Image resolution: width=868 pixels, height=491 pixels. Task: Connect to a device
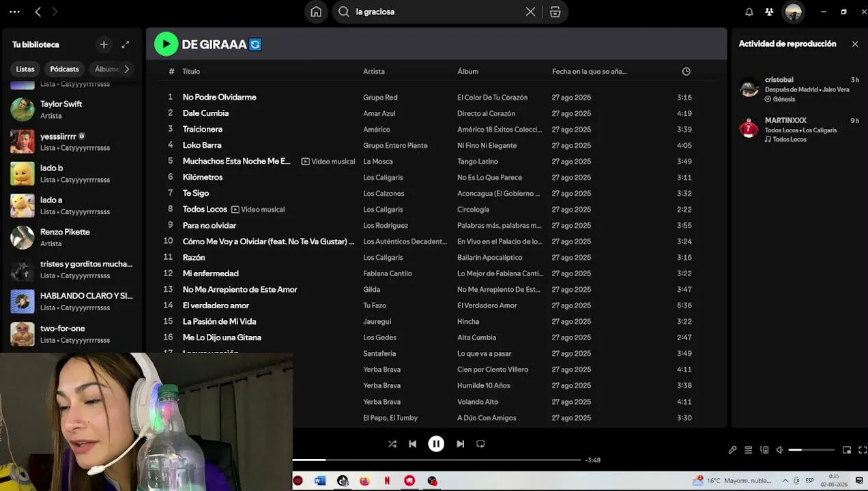tap(764, 450)
